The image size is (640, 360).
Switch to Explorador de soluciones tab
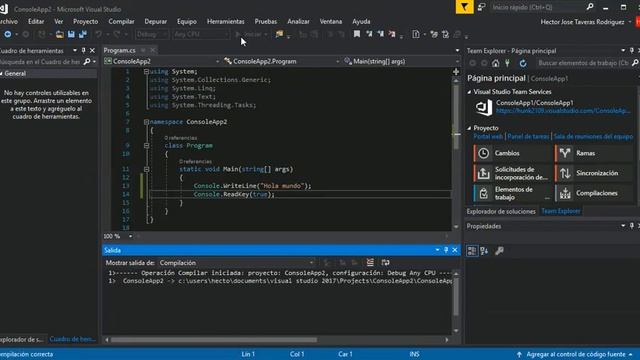tap(501, 211)
